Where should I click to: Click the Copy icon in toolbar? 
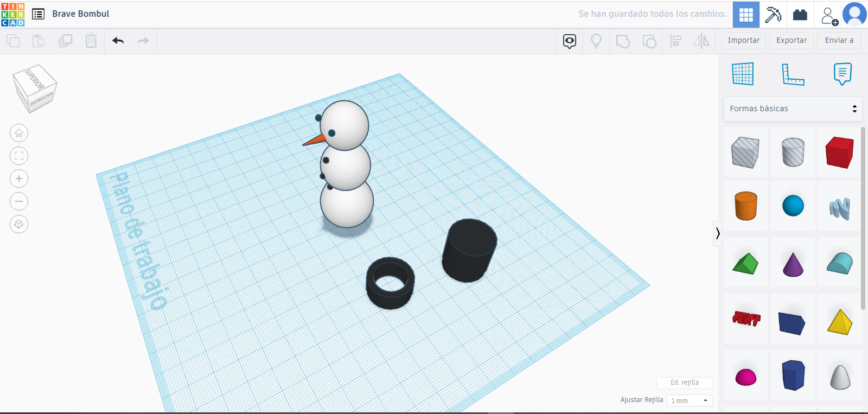pyautogui.click(x=13, y=41)
